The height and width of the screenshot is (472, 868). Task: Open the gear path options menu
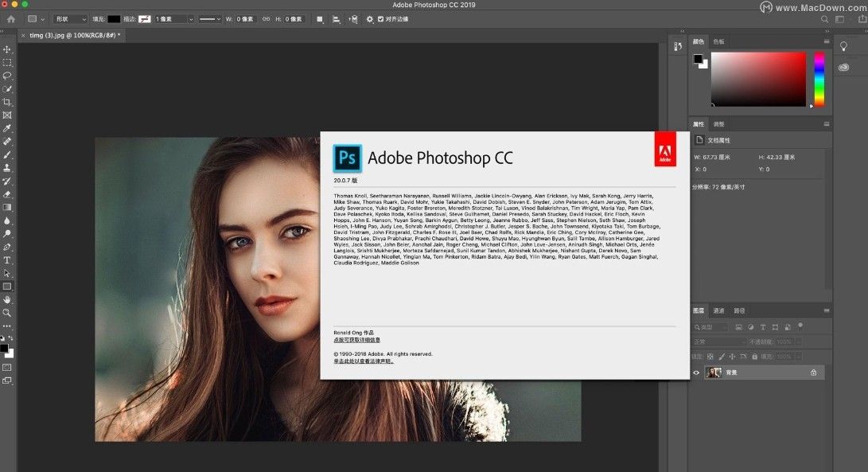(370, 19)
